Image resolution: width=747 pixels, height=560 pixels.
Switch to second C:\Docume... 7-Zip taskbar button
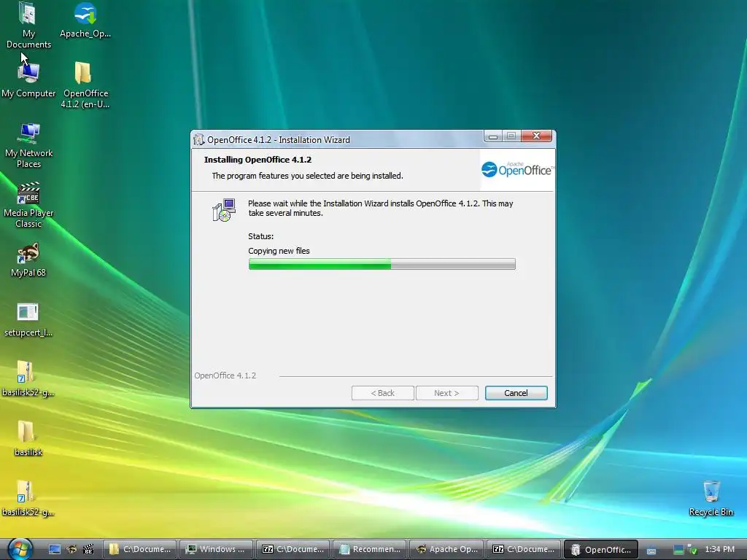pos(293,549)
